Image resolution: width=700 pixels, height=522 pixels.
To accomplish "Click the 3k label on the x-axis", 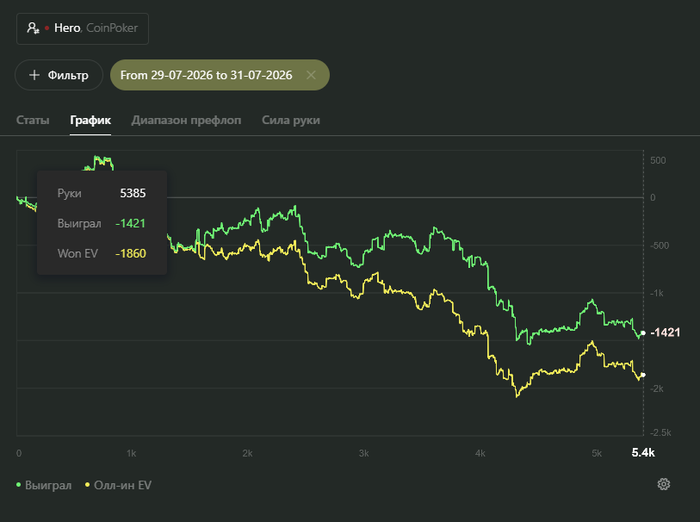I will tap(364, 453).
